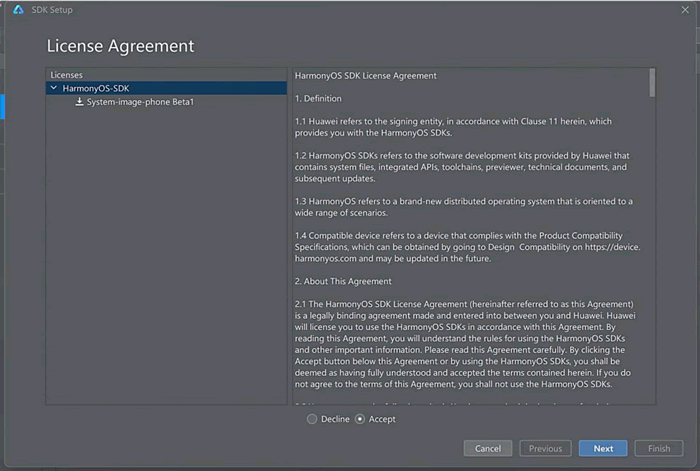This screenshot has width=700, height=471.
Task: Click the license text scrollbar thumb
Action: (x=652, y=83)
